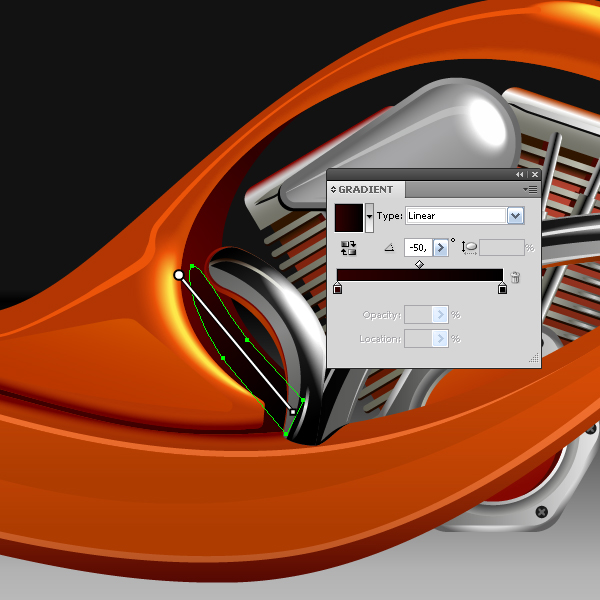Click the gradient angle icon
600x600 pixels.
[390, 248]
